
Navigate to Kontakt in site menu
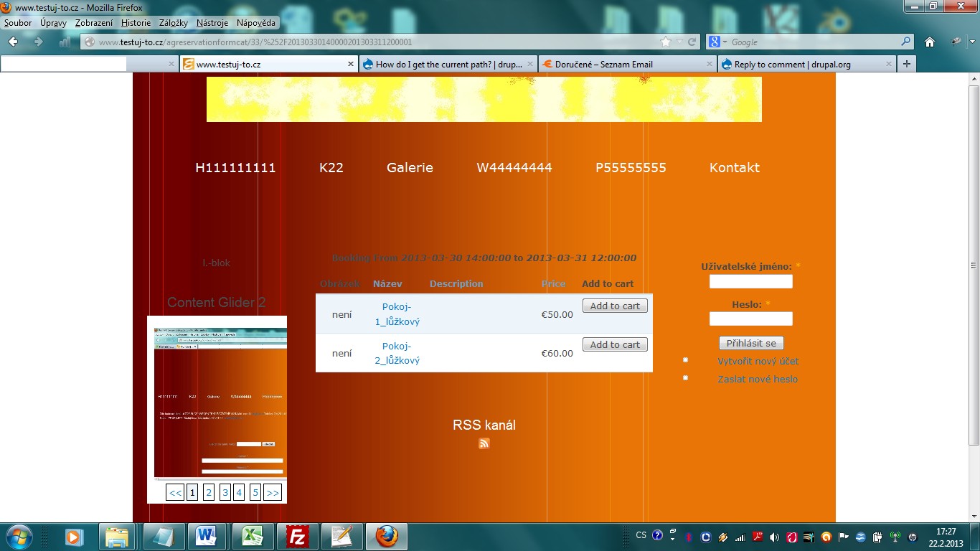click(x=735, y=167)
